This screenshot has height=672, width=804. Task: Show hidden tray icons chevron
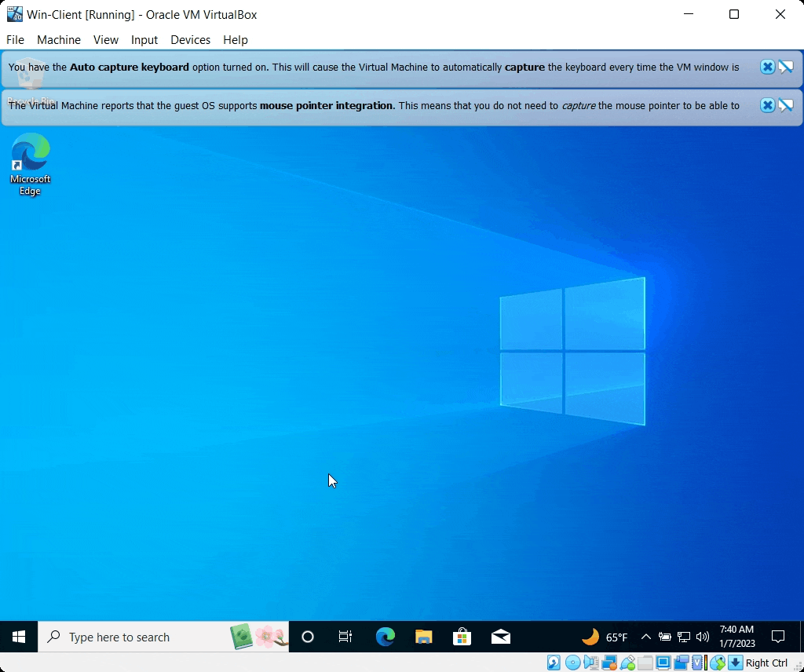[x=646, y=637]
